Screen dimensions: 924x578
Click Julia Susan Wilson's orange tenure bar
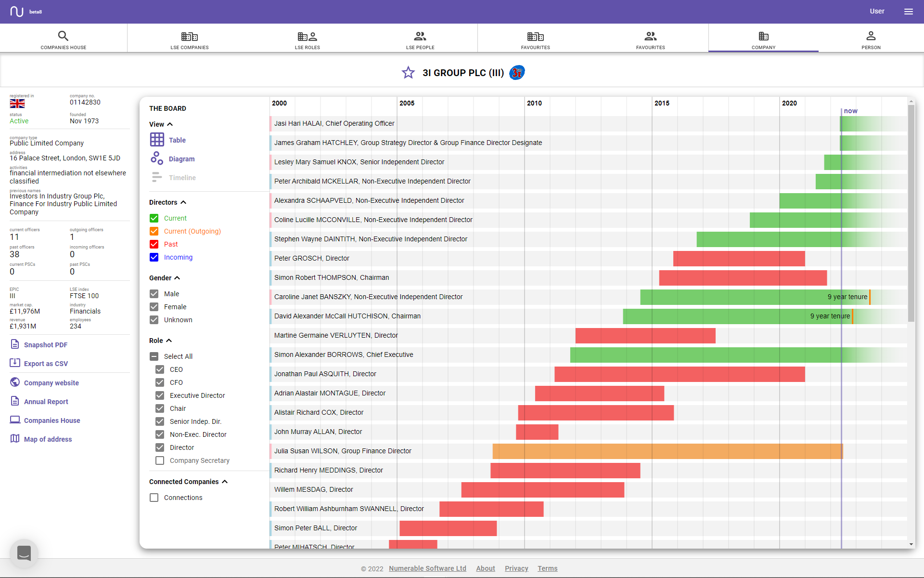point(667,451)
